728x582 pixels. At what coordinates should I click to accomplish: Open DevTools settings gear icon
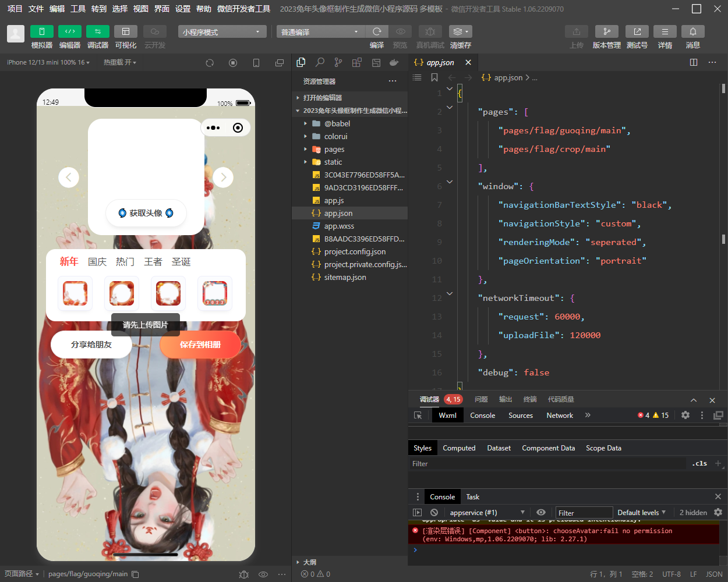[x=685, y=415]
